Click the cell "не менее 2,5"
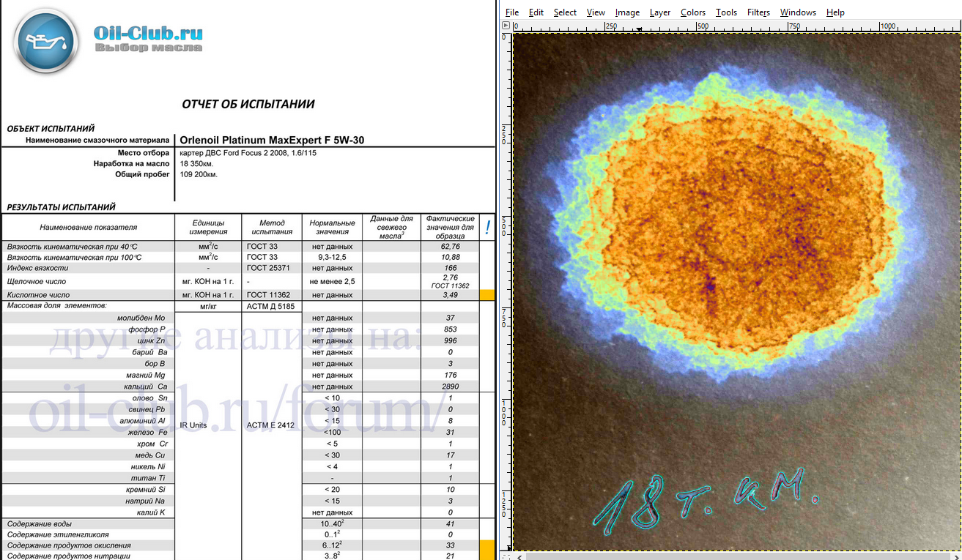The image size is (962, 560). tap(332, 281)
